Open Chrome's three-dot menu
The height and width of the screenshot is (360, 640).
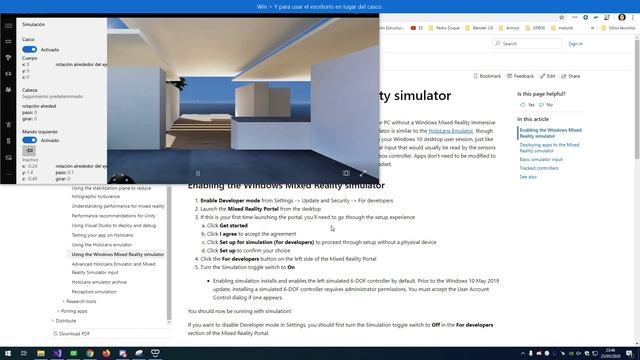tap(633, 18)
